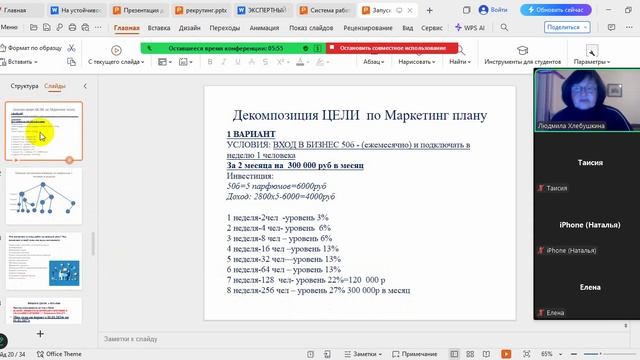This screenshot has width=640, height=360.
Task: Stop screen sharing with the red button
Action: tap(392, 48)
